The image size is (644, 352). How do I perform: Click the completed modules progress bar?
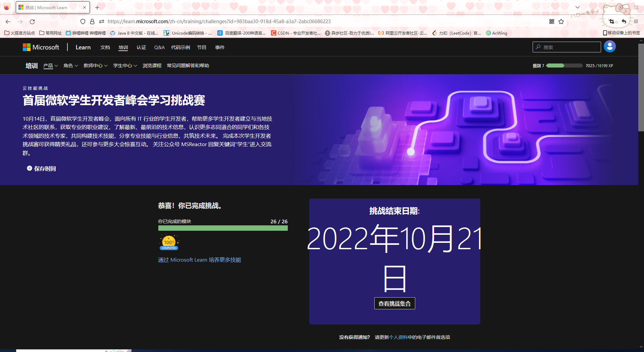pos(223,228)
